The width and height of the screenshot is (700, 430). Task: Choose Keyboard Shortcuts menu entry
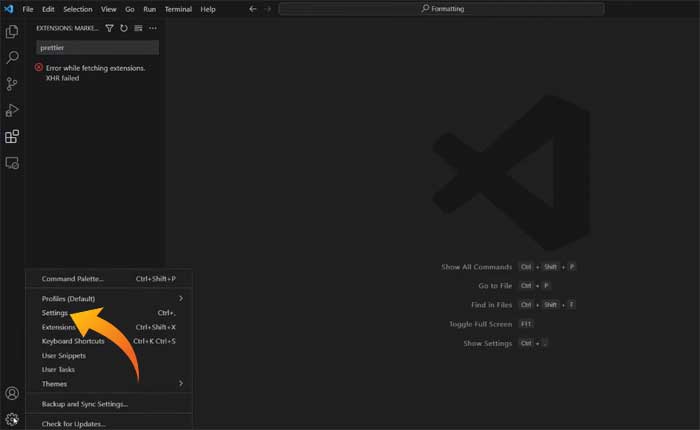[73, 341]
